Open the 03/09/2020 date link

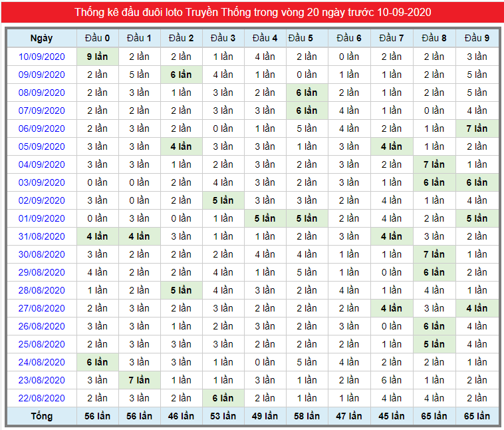(42, 182)
